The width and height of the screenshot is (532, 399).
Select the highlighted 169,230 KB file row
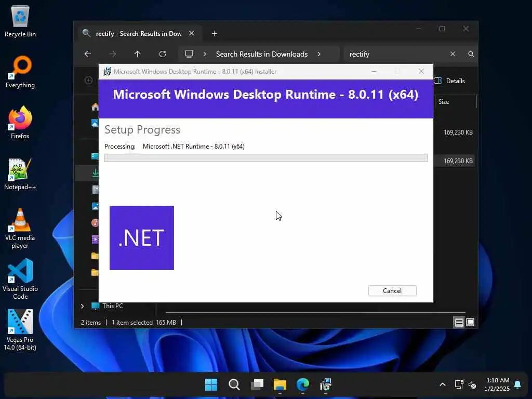[x=458, y=161]
